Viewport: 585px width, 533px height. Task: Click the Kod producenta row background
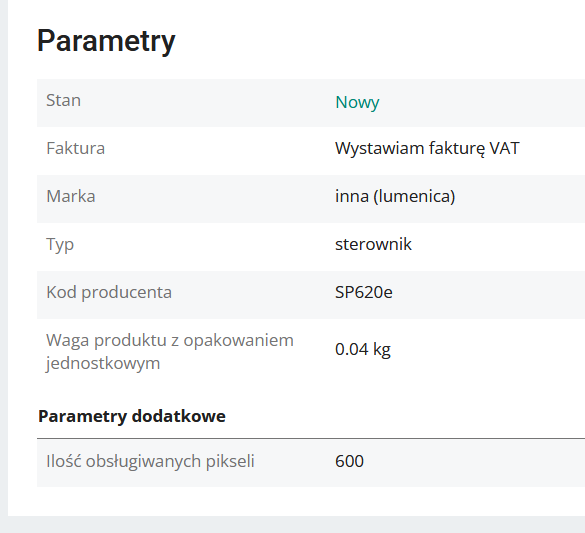[x=311, y=295]
